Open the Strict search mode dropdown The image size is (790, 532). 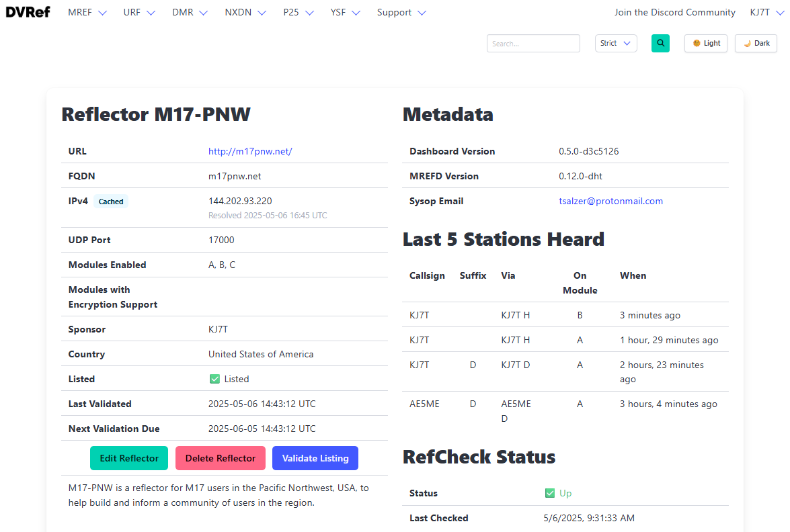point(616,44)
